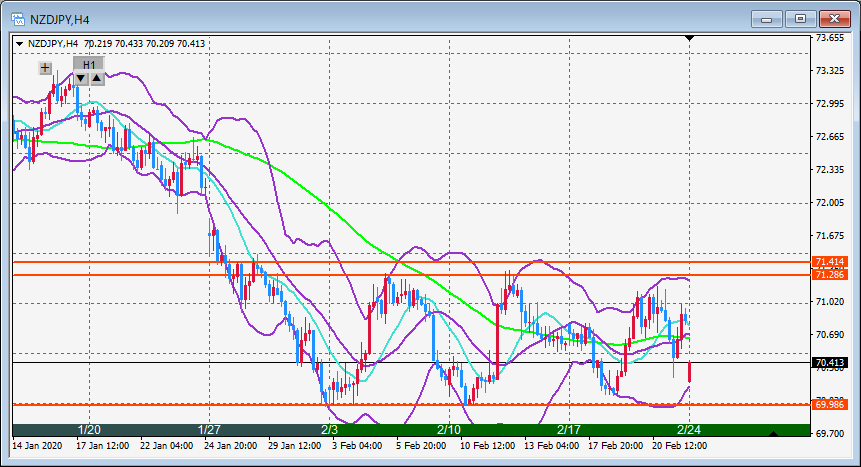Viewport: 861px width, 467px height.
Task: Click the chart window icon in title bar
Action: (18, 19)
